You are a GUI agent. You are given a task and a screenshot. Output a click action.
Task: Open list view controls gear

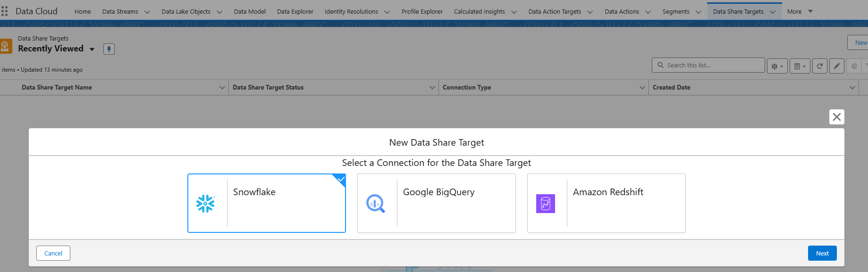777,66
